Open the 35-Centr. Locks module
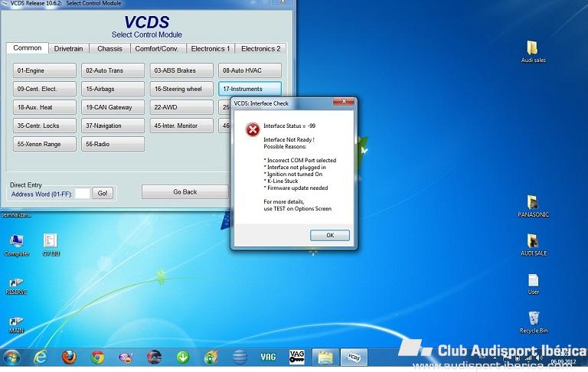This screenshot has width=588, height=372. [x=44, y=126]
